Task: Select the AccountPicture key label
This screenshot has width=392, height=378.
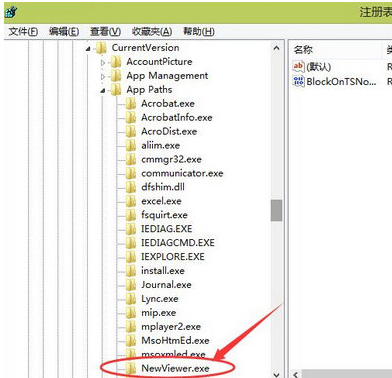Action: pos(159,62)
